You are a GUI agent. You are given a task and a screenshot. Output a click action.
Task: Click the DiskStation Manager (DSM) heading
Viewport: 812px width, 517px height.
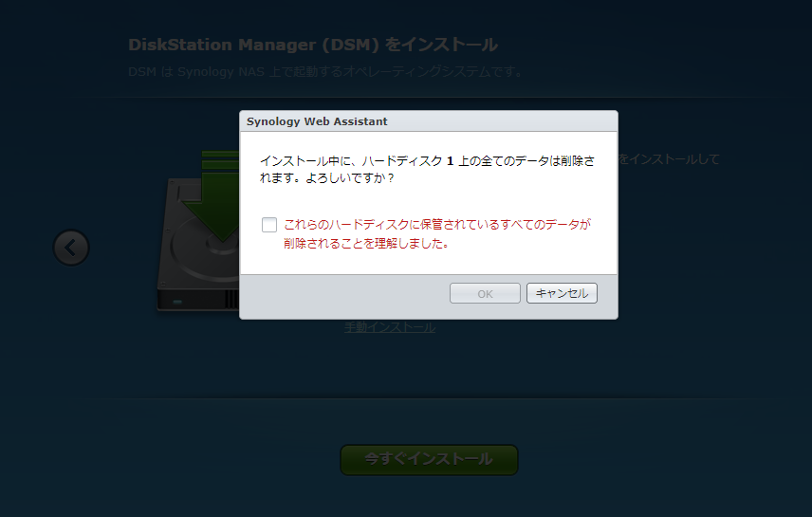tap(313, 45)
